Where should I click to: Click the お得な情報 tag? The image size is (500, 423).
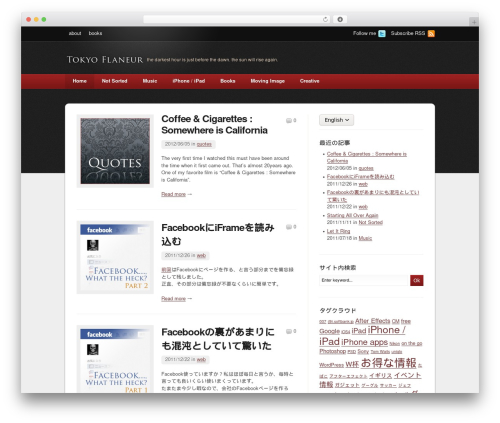[389, 363]
